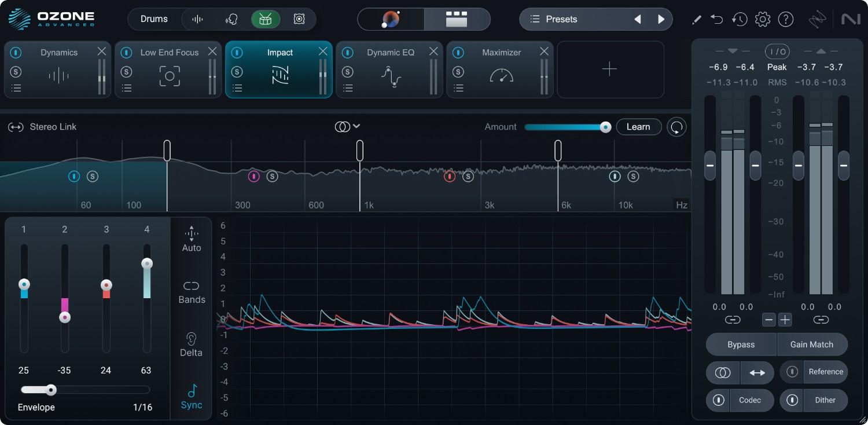Click the Bypass button

pyautogui.click(x=741, y=345)
